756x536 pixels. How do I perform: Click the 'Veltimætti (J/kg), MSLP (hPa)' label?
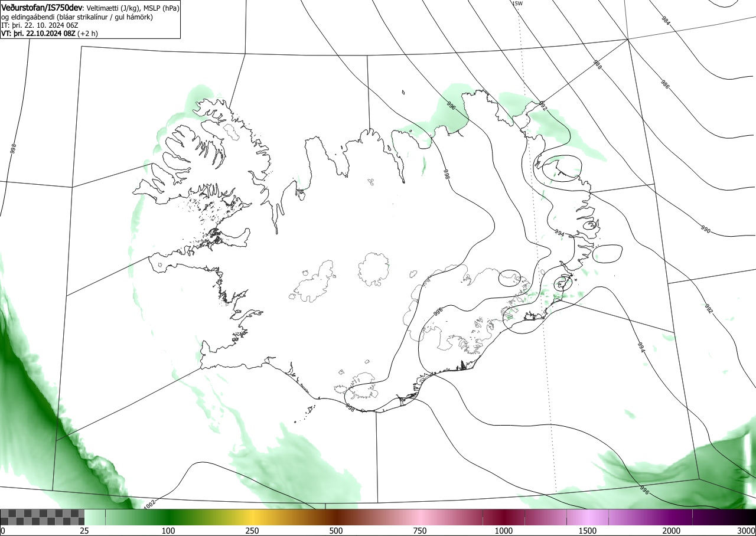pos(133,8)
